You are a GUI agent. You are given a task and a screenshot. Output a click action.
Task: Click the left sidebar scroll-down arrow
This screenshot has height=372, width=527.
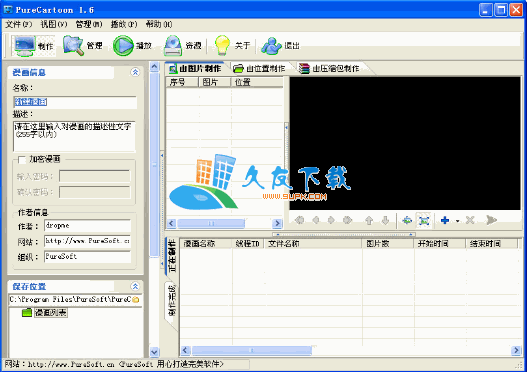pos(154,352)
